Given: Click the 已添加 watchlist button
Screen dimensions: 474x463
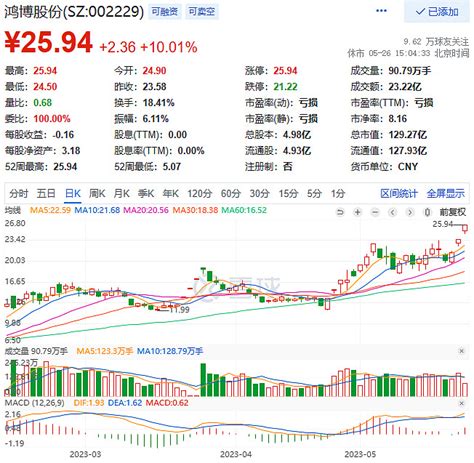Looking at the screenshot, I should pyautogui.click(x=437, y=12).
